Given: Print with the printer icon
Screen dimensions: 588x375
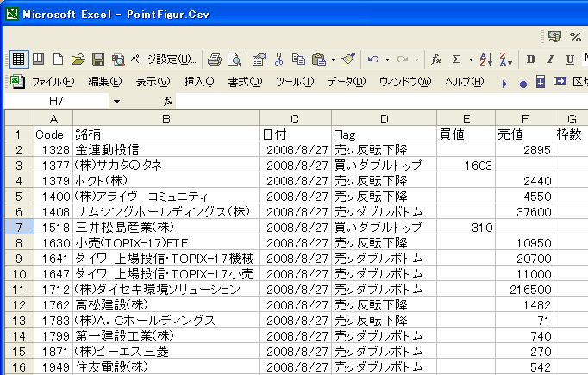Looking at the screenshot, I should (x=215, y=59).
